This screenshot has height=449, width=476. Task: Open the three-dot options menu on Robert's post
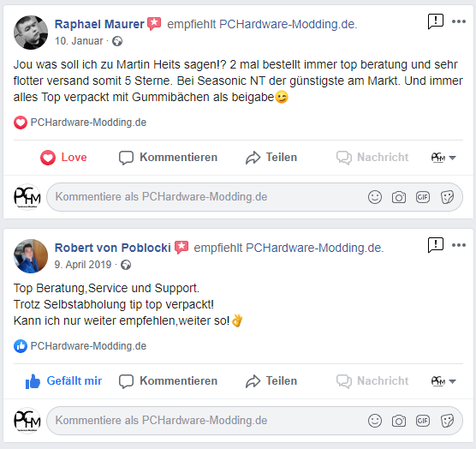(459, 245)
